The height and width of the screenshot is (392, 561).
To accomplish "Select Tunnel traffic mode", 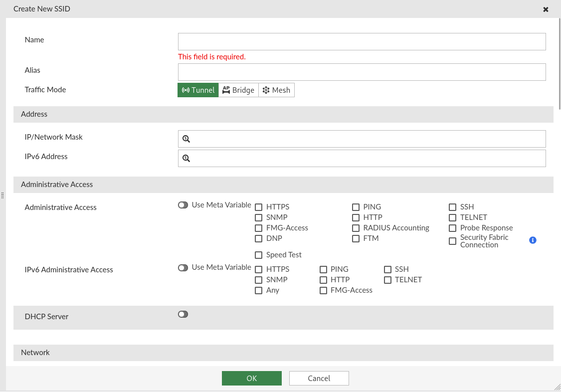I will [198, 90].
